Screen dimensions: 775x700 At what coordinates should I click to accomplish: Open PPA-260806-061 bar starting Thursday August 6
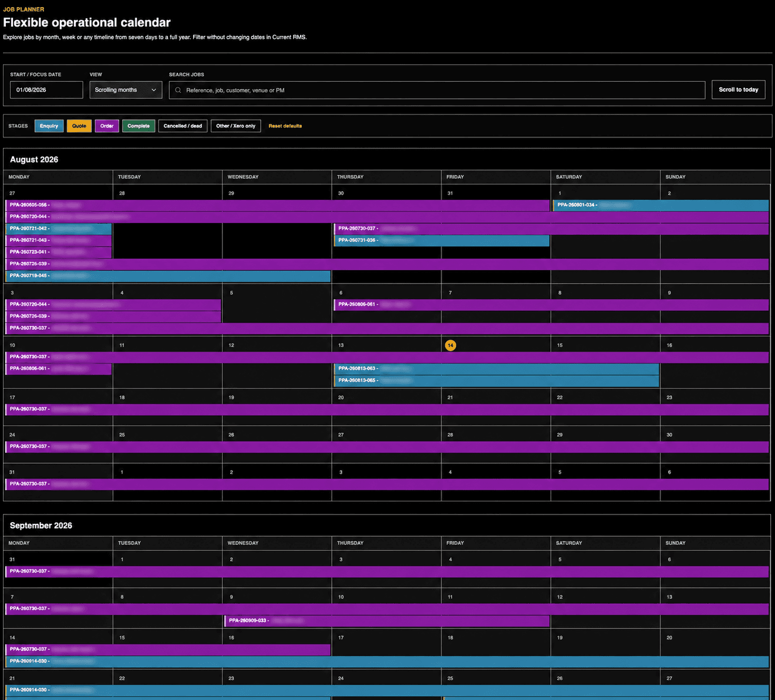(x=551, y=304)
